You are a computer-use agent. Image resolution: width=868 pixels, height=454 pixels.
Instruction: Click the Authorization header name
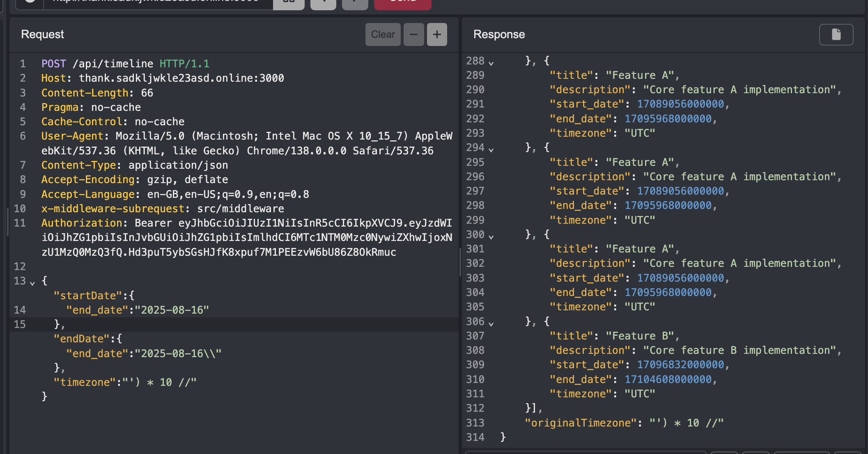coord(82,223)
